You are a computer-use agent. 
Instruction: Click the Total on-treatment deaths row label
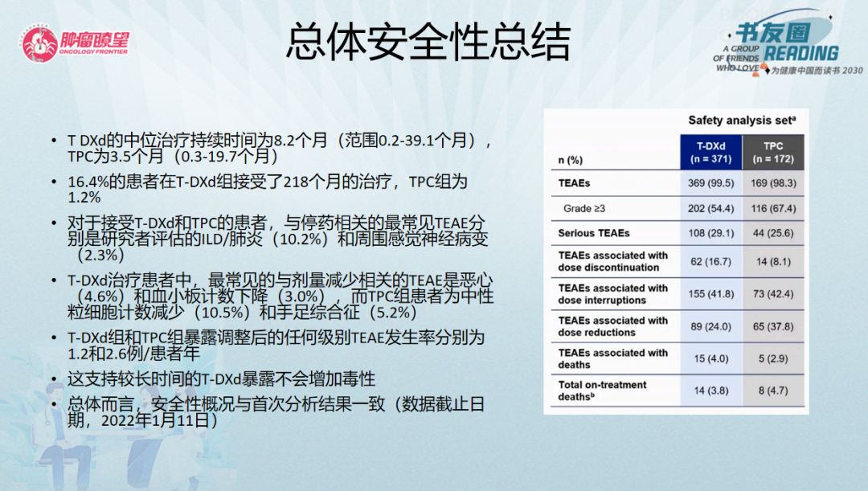point(602,391)
